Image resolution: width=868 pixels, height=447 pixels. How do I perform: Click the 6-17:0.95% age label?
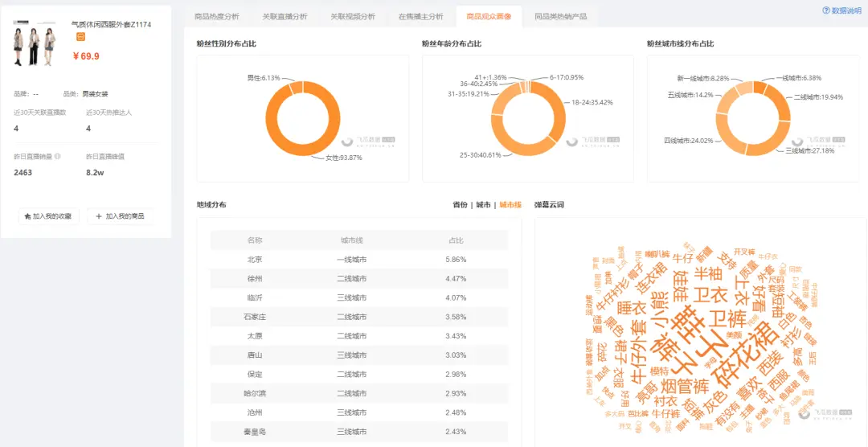coord(567,77)
